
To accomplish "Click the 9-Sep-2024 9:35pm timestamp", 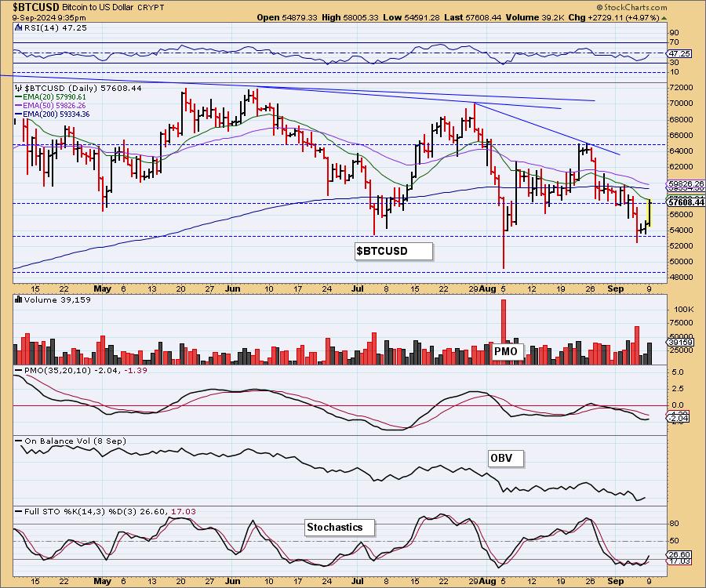I will [x=49, y=18].
